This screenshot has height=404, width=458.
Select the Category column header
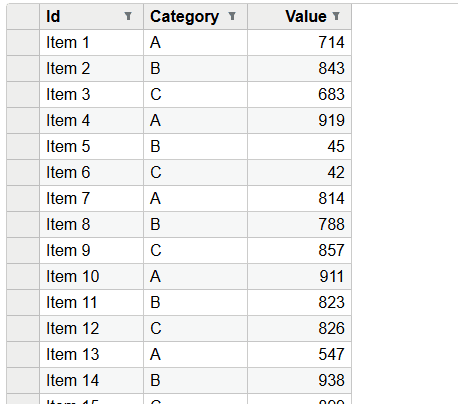click(196, 16)
